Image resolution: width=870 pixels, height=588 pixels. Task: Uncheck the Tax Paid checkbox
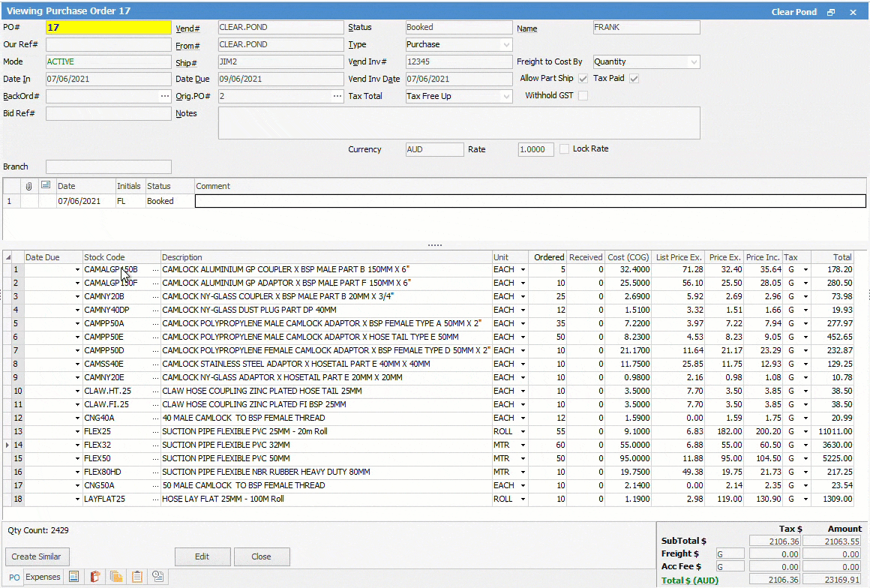634,79
